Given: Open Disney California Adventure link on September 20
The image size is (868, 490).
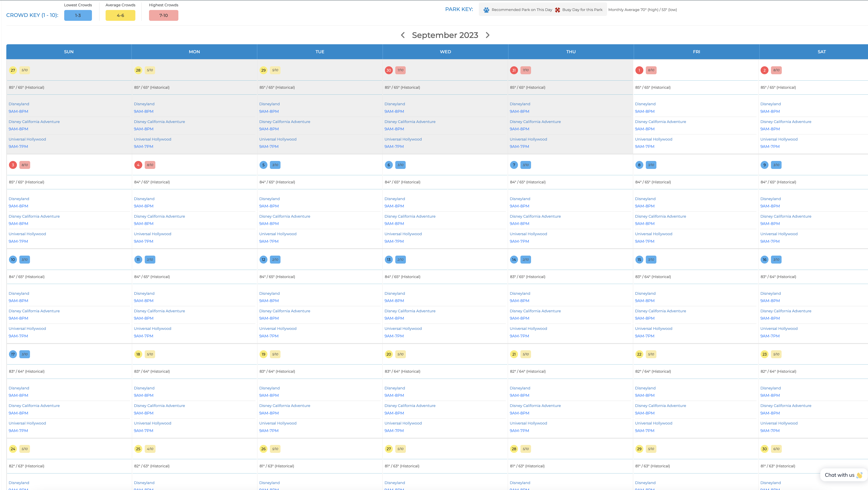Looking at the screenshot, I should click(410, 406).
